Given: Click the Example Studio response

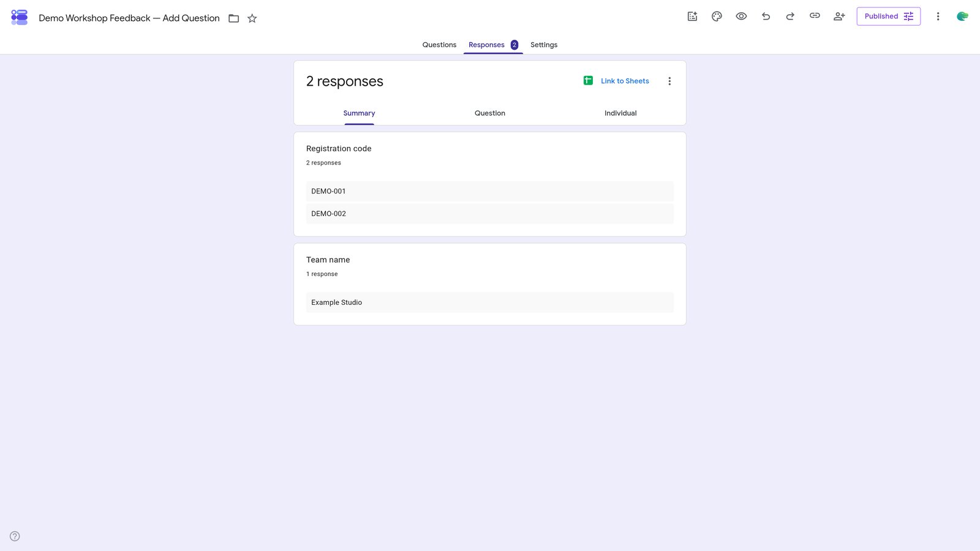Looking at the screenshot, I should pos(490,302).
